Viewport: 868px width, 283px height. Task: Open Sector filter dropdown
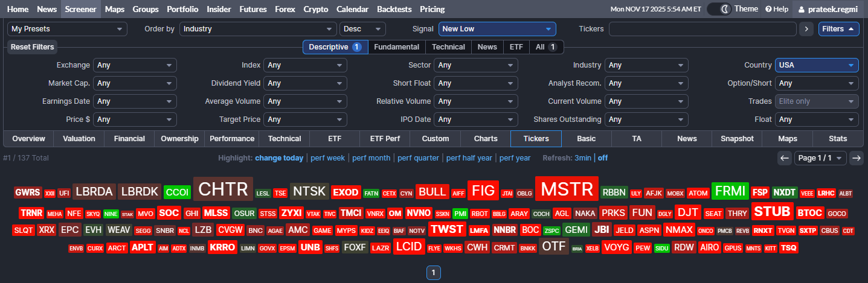click(476, 65)
